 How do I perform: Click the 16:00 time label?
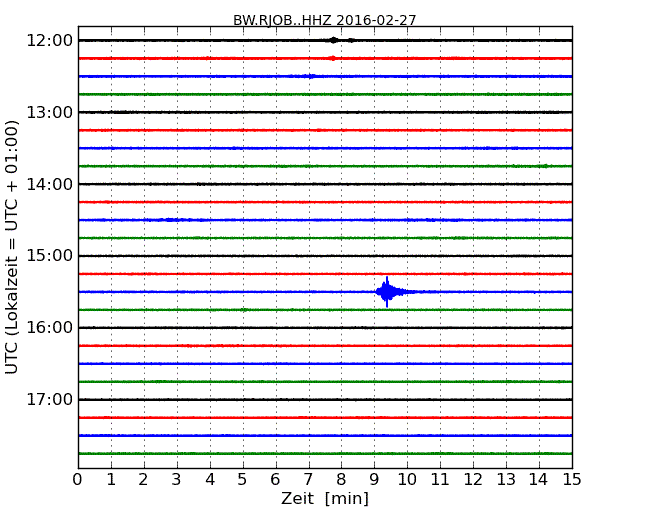49,328
